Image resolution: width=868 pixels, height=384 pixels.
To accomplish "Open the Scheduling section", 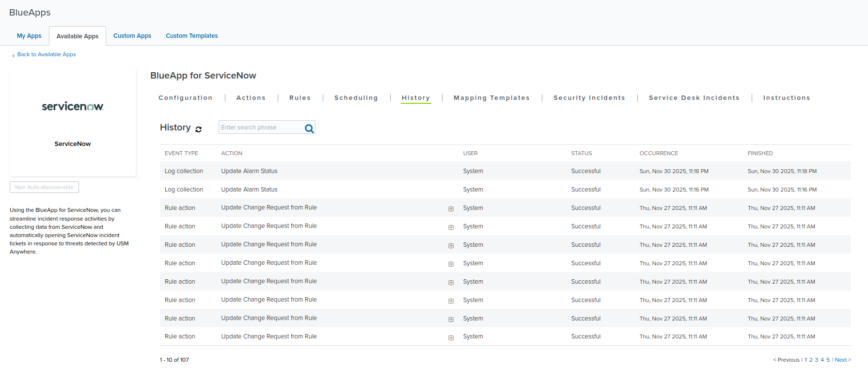I will [356, 98].
